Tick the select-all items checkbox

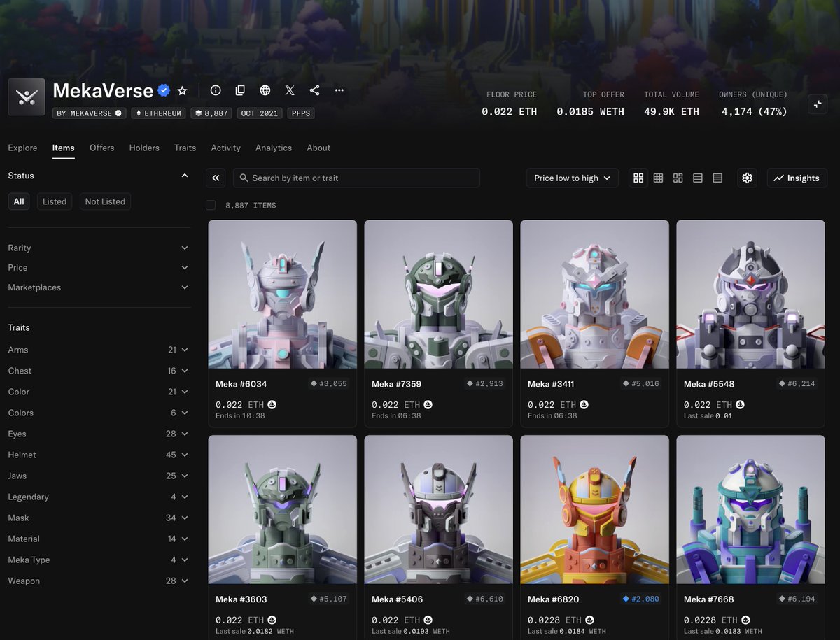coord(211,205)
